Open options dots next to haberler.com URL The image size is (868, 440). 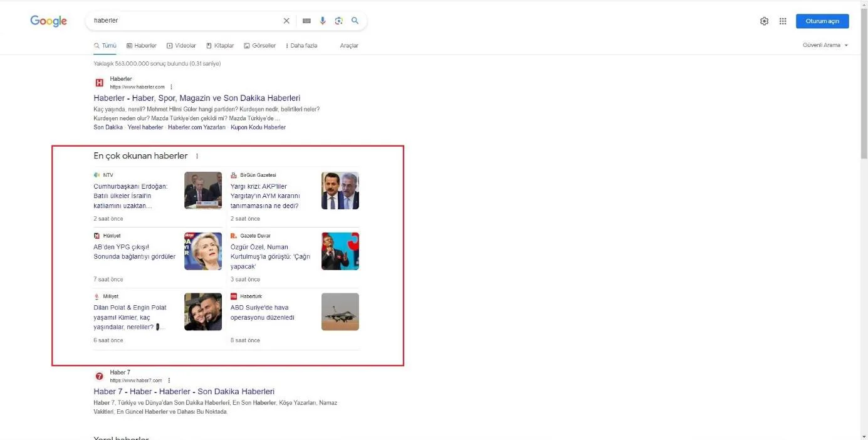coord(171,87)
